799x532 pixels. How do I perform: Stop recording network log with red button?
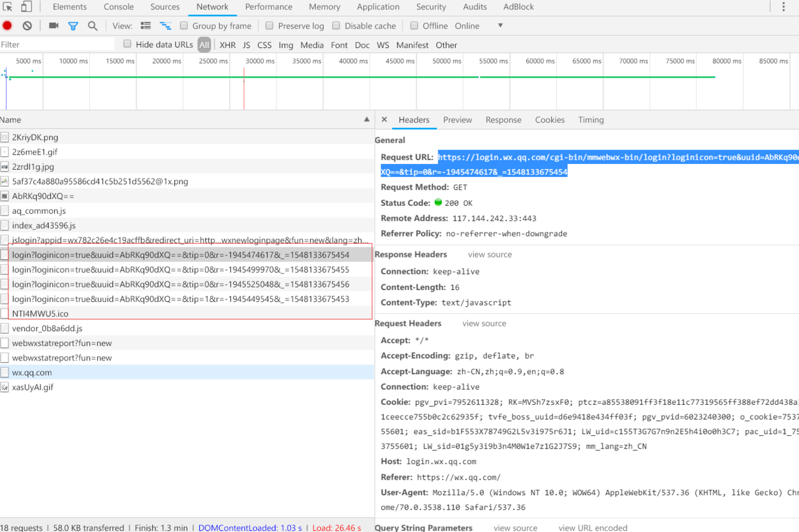click(x=7, y=26)
